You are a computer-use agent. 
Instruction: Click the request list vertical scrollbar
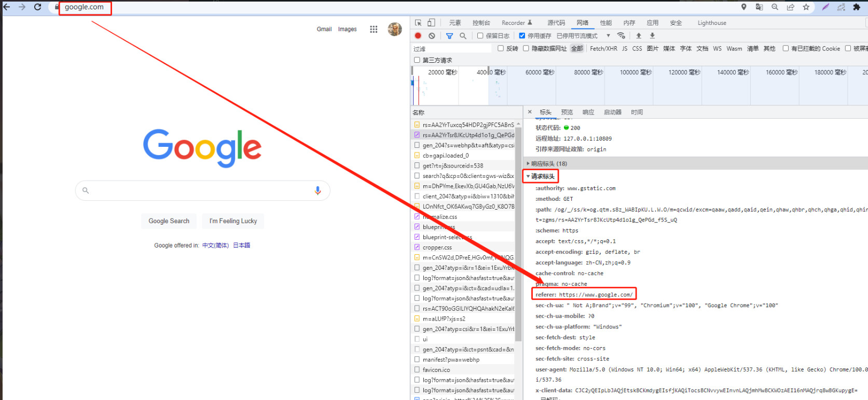point(519,233)
